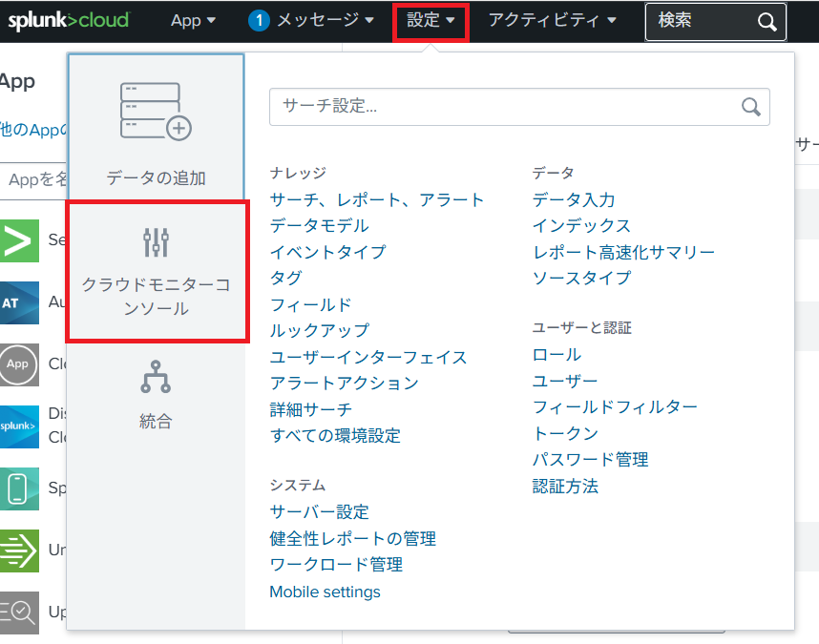Screen dimensions: 819x644
Task: Click the teal mobile phone app icon
Action: [x=19, y=488]
